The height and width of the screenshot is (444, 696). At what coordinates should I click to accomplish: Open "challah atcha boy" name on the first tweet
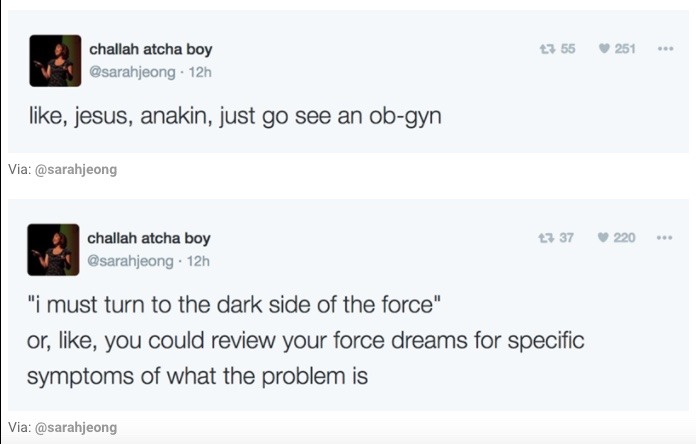150,49
